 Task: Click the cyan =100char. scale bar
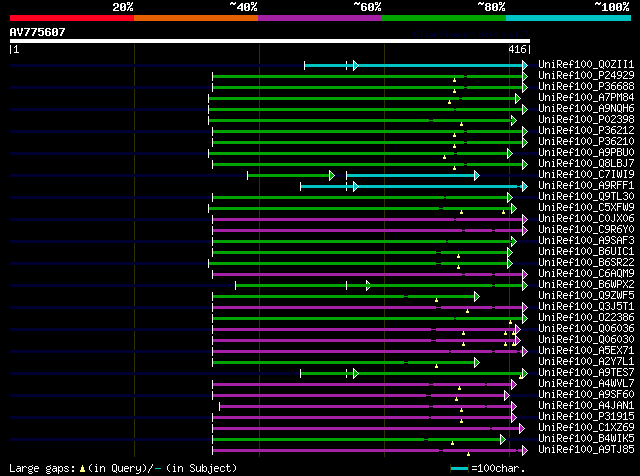pos(460,469)
